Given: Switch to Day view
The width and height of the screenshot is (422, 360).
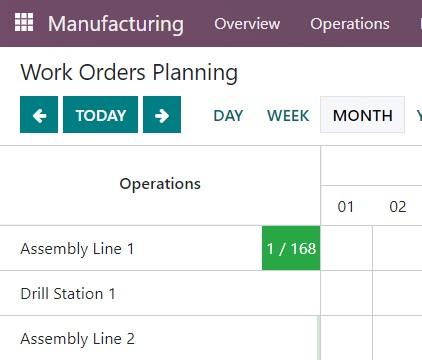Looking at the screenshot, I should [x=228, y=115].
